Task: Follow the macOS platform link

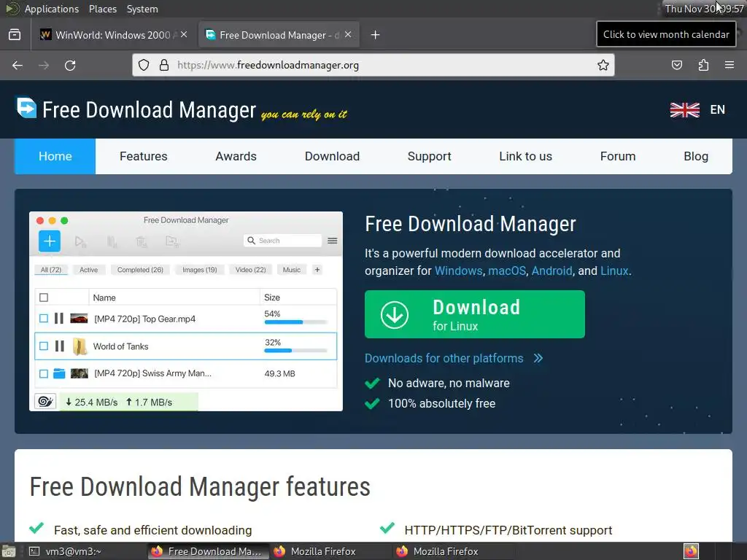Action: tap(507, 271)
